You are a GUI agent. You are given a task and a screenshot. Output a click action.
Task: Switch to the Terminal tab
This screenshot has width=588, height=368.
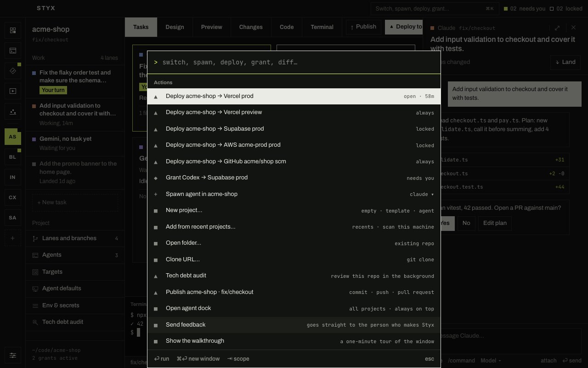[x=322, y=27]
